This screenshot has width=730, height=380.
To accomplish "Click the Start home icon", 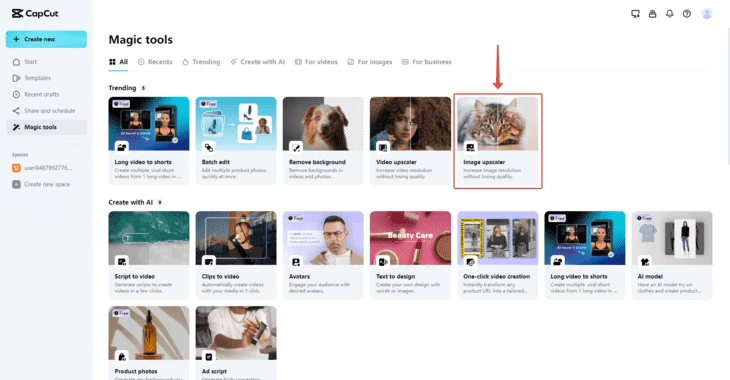I will tap(16, 61).
